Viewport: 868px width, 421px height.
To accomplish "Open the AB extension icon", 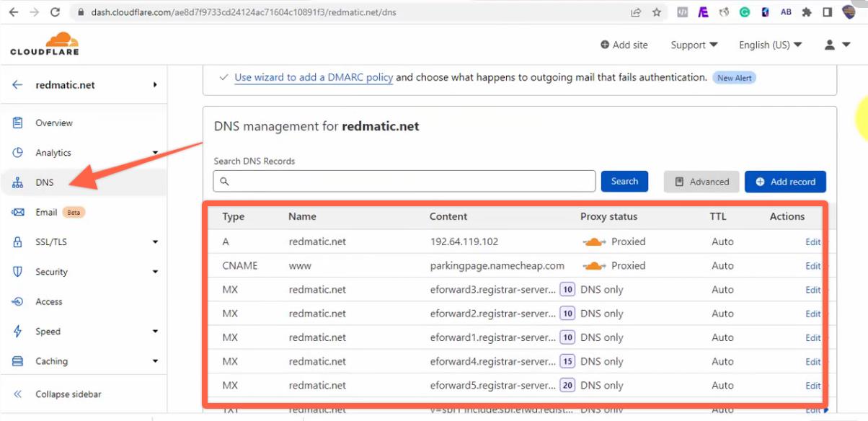I will click(786, 12).
